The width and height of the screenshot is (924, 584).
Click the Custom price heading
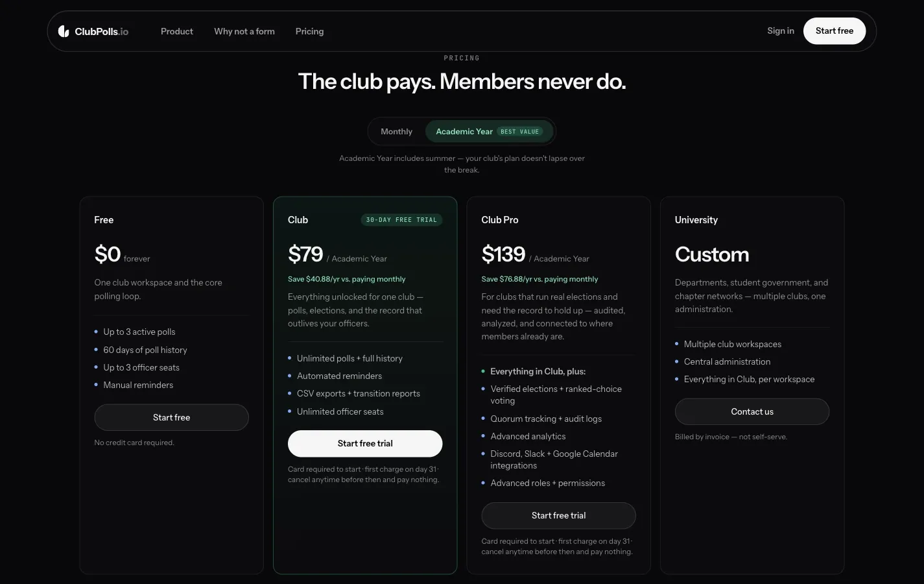click(x=712, y=254)
